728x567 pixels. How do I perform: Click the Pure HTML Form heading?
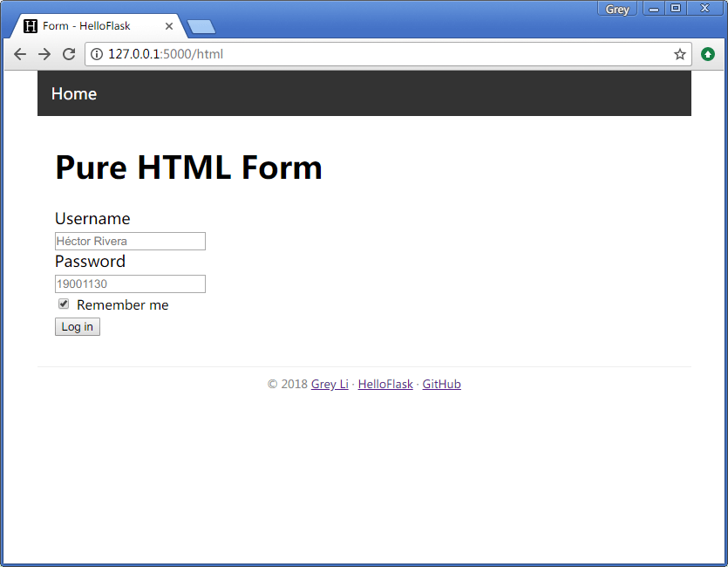coord(188,167)
